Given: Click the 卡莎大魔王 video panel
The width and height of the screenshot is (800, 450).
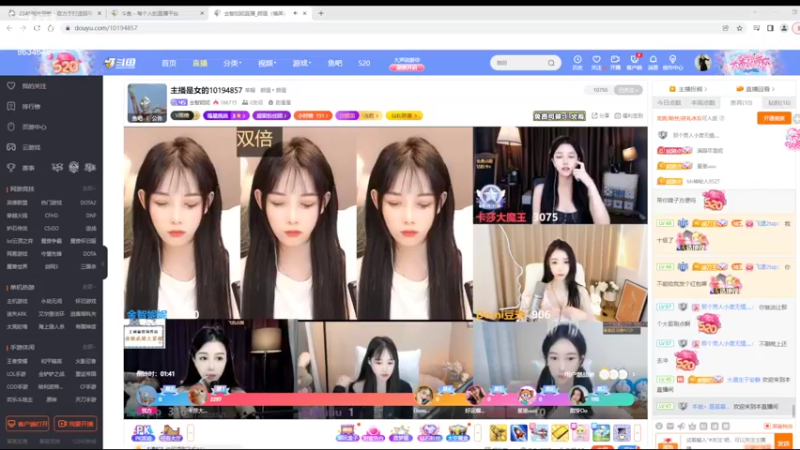Looking at the screenshot, I should (560, 176).
